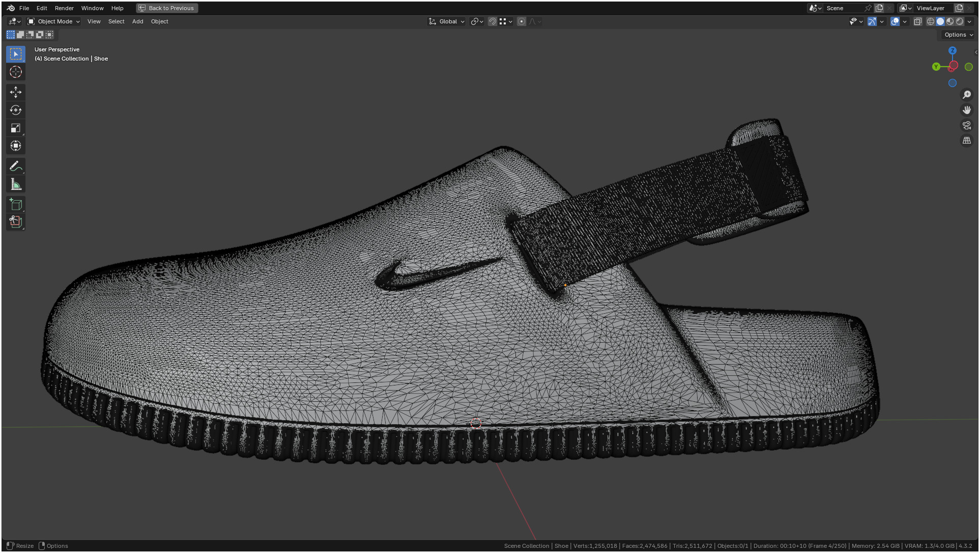980x553 pixels.
Task: Click the Blender logo menu icon
Action: pos(11,8)
